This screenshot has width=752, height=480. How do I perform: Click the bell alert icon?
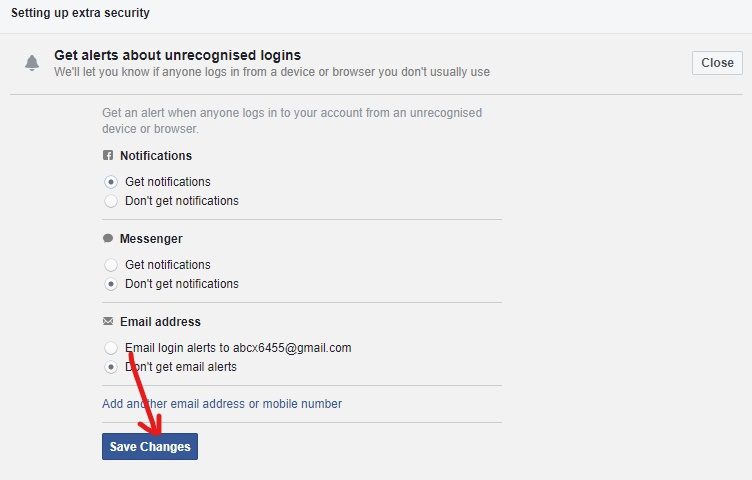point(32,63)
